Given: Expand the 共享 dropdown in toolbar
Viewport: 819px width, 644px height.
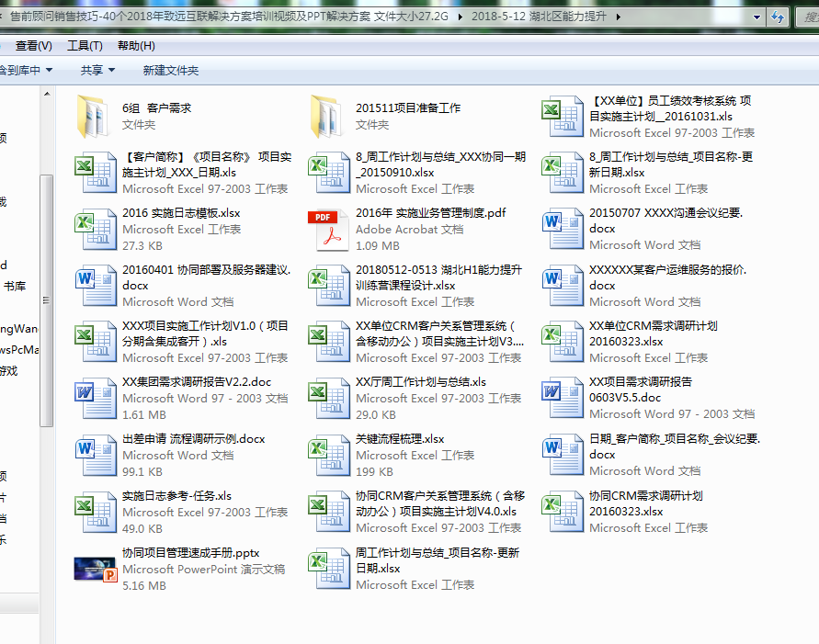Looking at the screenshot, I should point(97,70).
